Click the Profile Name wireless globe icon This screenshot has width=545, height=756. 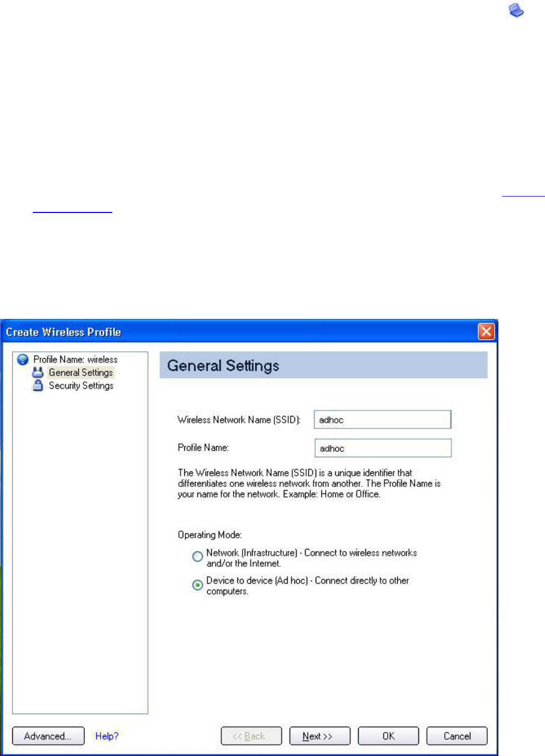point(23,360)
